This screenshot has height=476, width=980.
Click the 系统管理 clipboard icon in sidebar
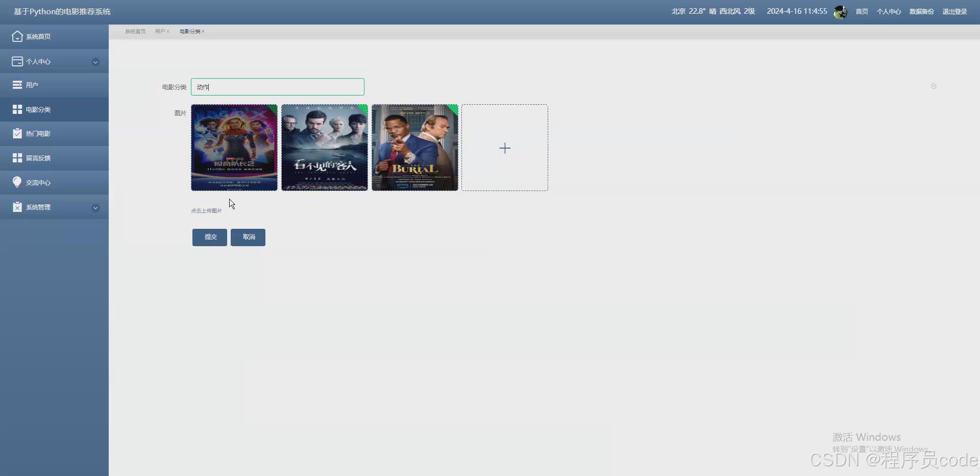17,207
